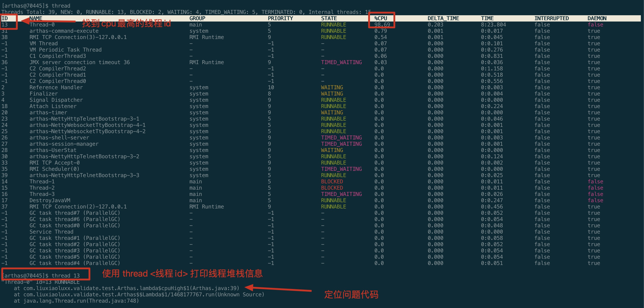Click the arthas-command-execute thread name
The height and width of the screenshot is (308, 644).
pos(64,31)
